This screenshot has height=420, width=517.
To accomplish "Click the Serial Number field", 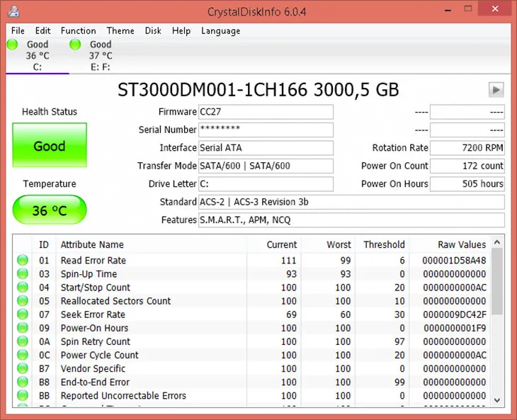I will pos(265,130).
